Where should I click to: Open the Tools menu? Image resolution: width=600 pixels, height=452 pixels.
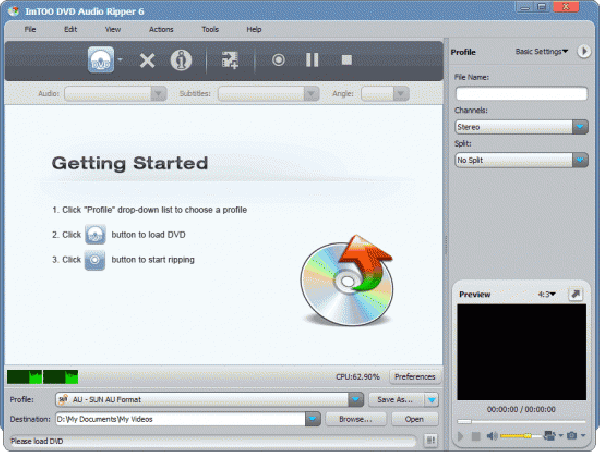[x=210, y=29]
